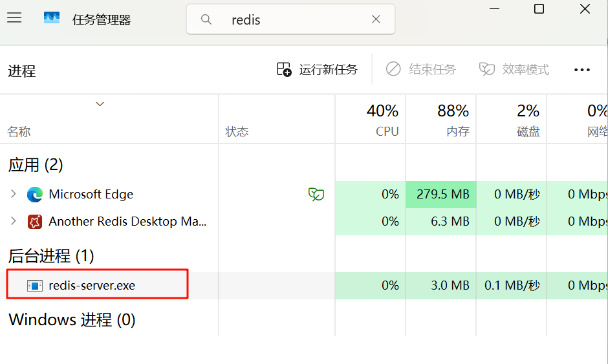Sort processes by Memory column
This screenshot has height=364, width=608.
coord(441,120)
